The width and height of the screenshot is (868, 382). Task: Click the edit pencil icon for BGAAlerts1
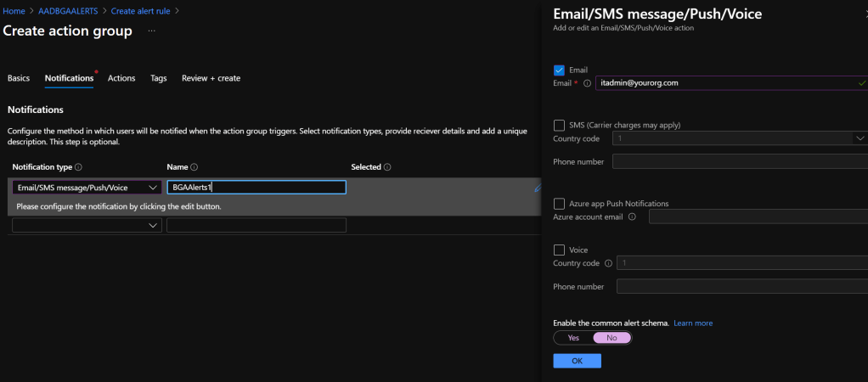pos(537,188)
